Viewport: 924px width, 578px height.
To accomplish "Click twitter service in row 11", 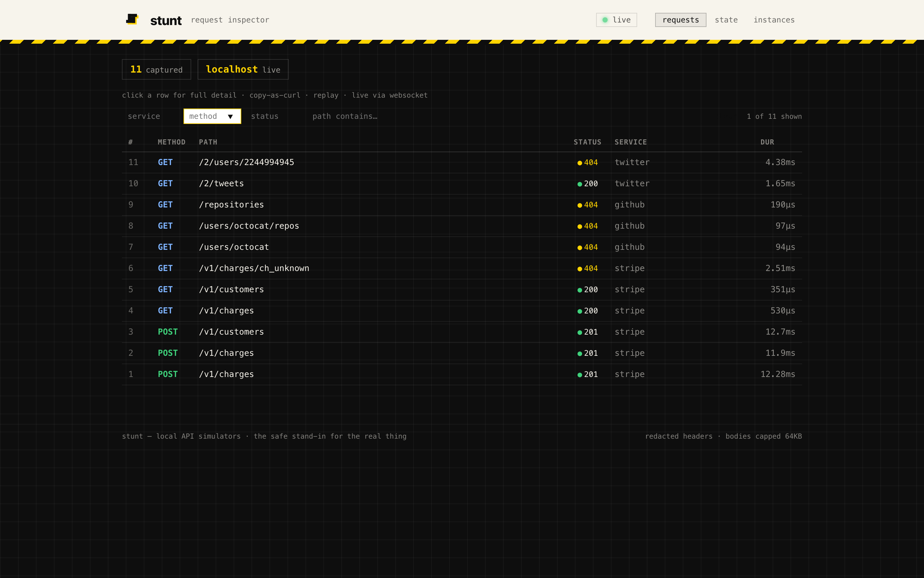I will 632,162.
